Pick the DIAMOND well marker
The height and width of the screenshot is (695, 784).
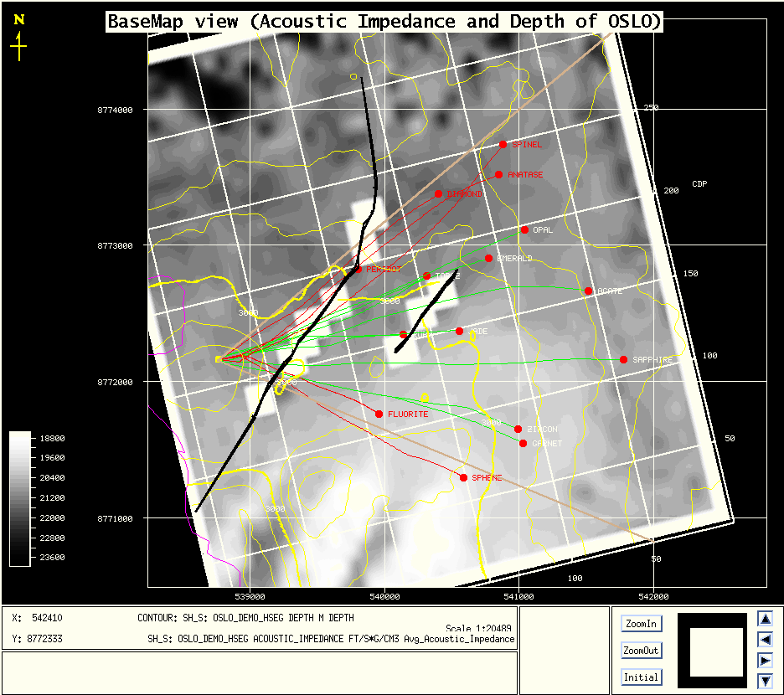[x=438, y=193]
